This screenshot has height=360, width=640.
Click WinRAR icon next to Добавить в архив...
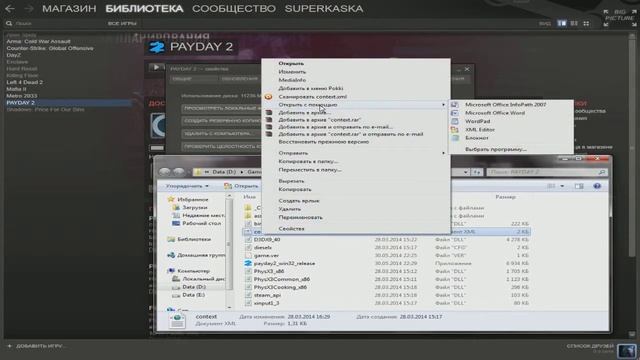coord(269,113)
